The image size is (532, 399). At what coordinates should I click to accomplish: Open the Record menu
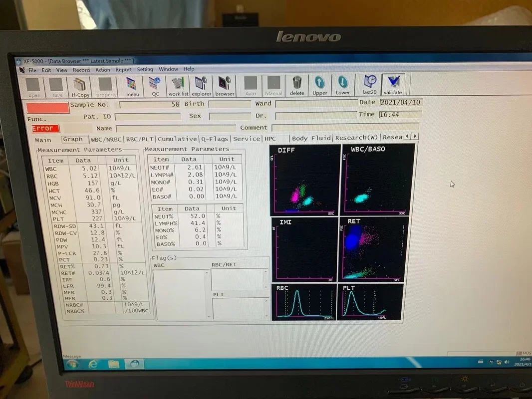tap(81, 70)
